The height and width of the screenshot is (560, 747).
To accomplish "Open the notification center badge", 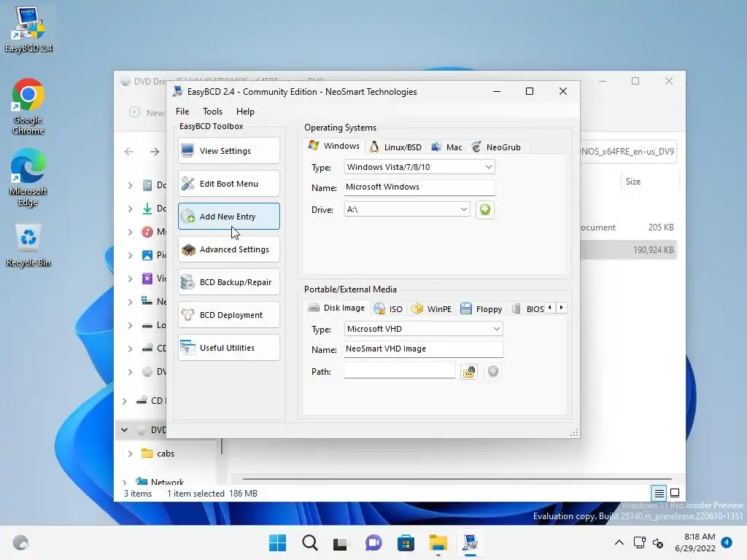I will pos(727,542).
